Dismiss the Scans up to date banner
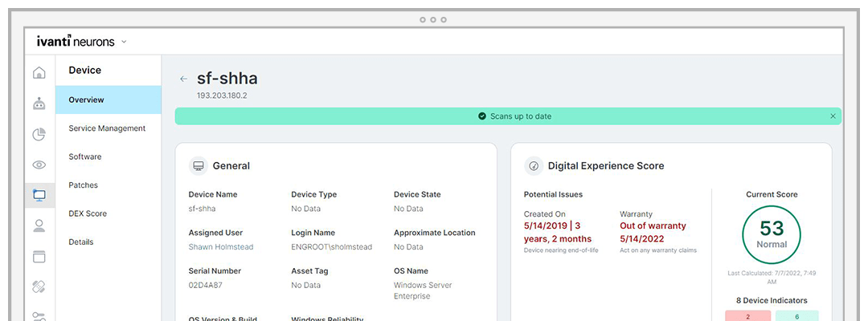The height and width of the screenshot is (321, 868). pyautogui.click(x=833, y=116)
